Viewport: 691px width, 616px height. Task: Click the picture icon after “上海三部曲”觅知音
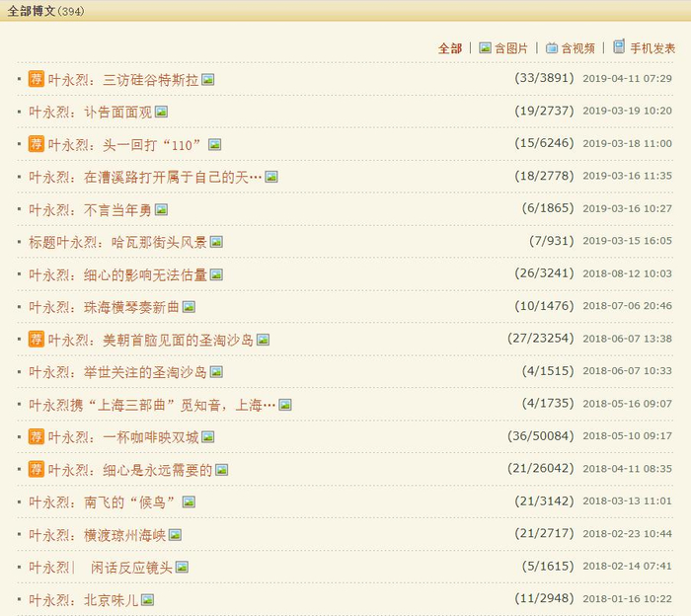(285, 405)
